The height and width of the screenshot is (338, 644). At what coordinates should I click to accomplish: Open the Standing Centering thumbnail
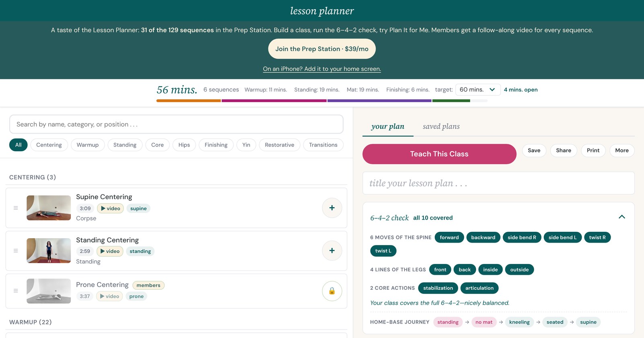49,251
